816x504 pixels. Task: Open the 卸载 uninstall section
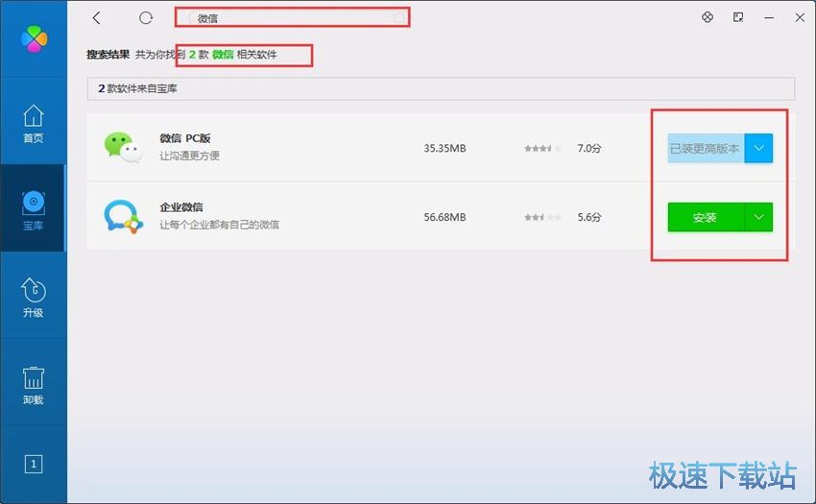pyautogui.click(x=34, y=385)
